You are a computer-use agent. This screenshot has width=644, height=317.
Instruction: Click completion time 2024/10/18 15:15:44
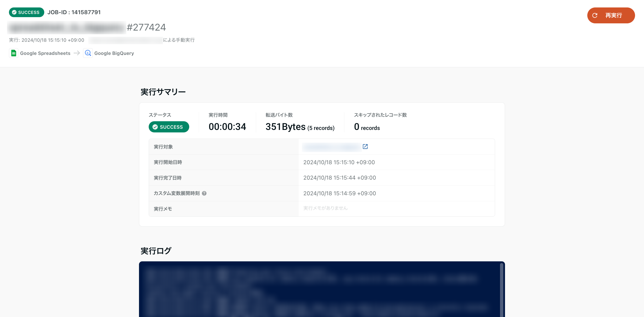pos(339,178)
